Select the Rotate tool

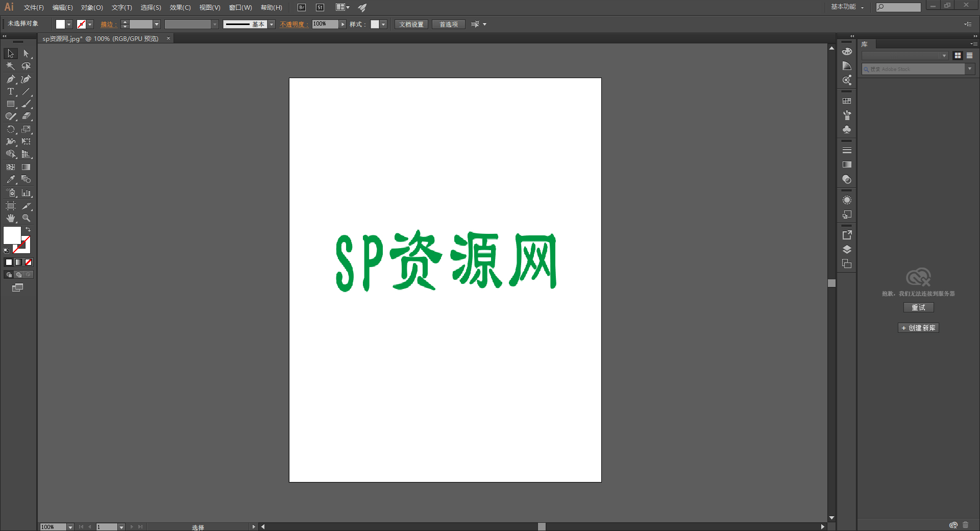point(11,129)
